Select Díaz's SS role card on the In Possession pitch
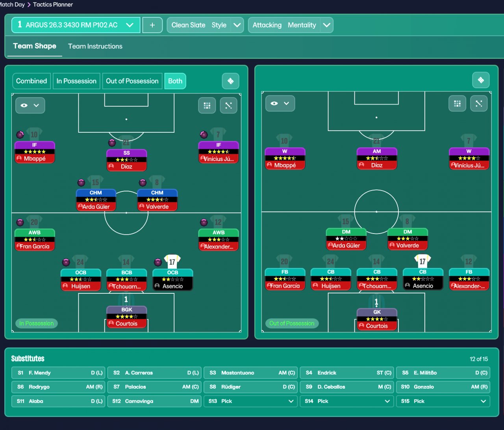504x430 pixels. click(x=126, y=160)
